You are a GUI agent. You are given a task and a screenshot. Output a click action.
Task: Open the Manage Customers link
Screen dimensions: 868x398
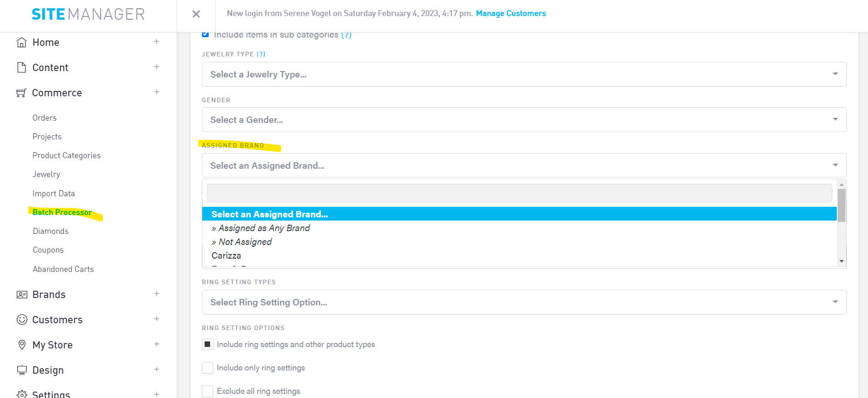coord(511,13)
